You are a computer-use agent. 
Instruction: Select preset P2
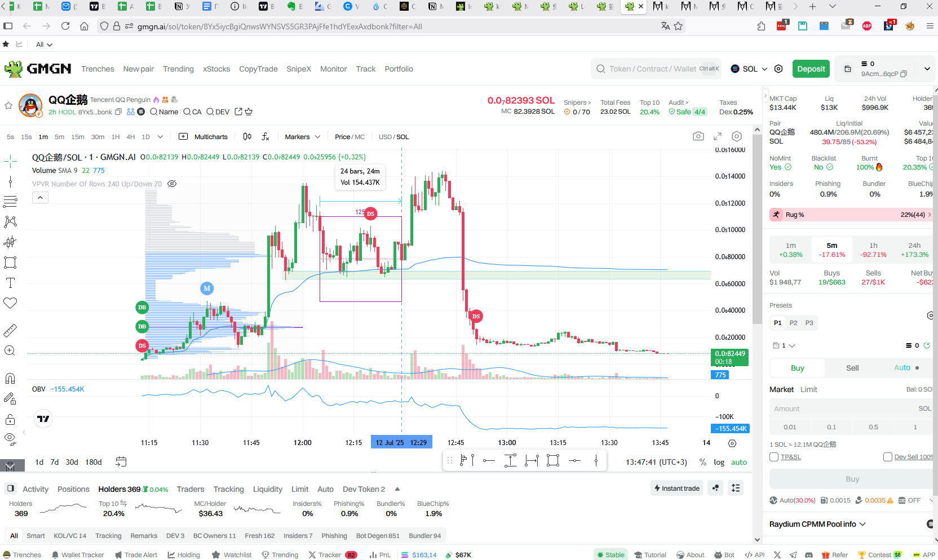[x=793, y=323]
